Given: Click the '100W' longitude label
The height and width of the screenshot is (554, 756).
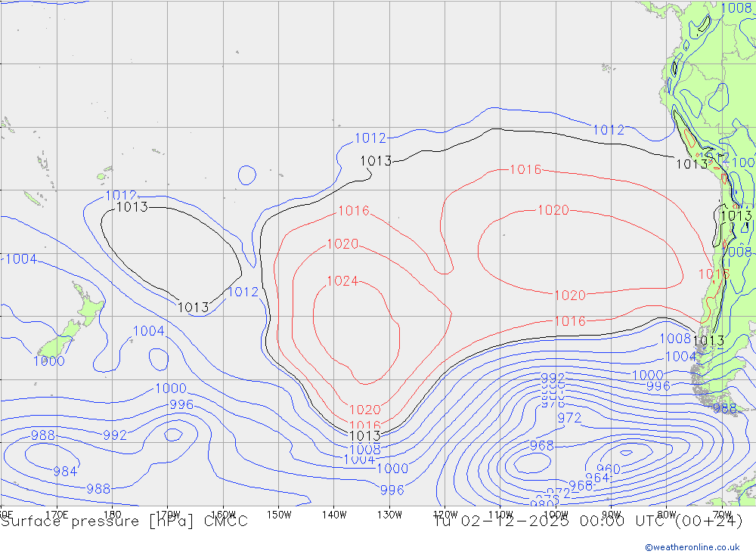Looking at the screenshot, I should click(556, 515).
